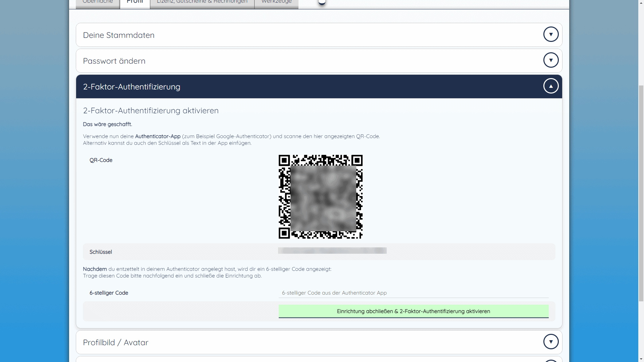This screenshot has height=362, width=644.
Task: Click the Deine Stammdaten heading
Action: coord(119,35)
